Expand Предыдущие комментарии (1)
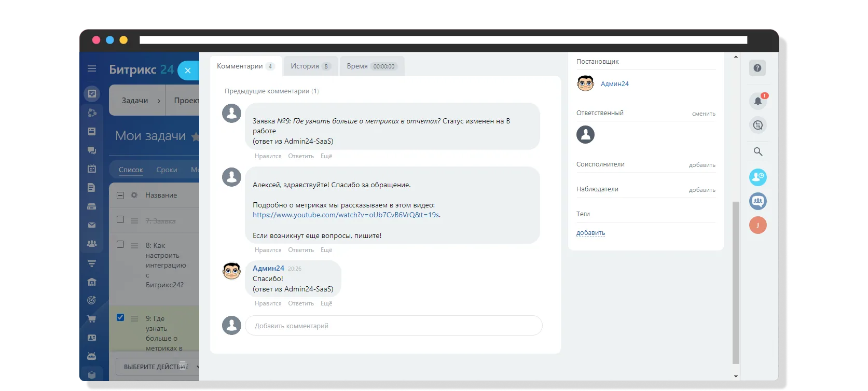The height and width of the screenshot is (391, 868). 271,91
